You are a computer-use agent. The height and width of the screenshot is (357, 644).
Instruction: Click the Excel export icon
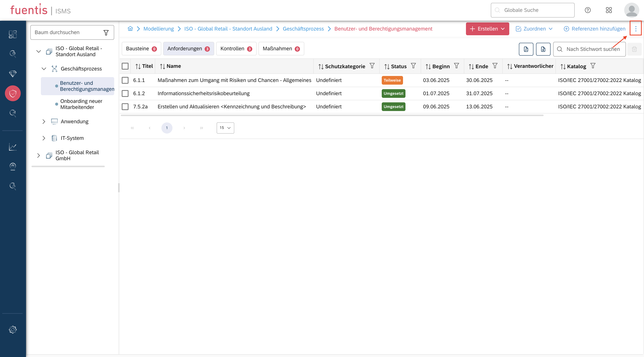pos(543,49)
